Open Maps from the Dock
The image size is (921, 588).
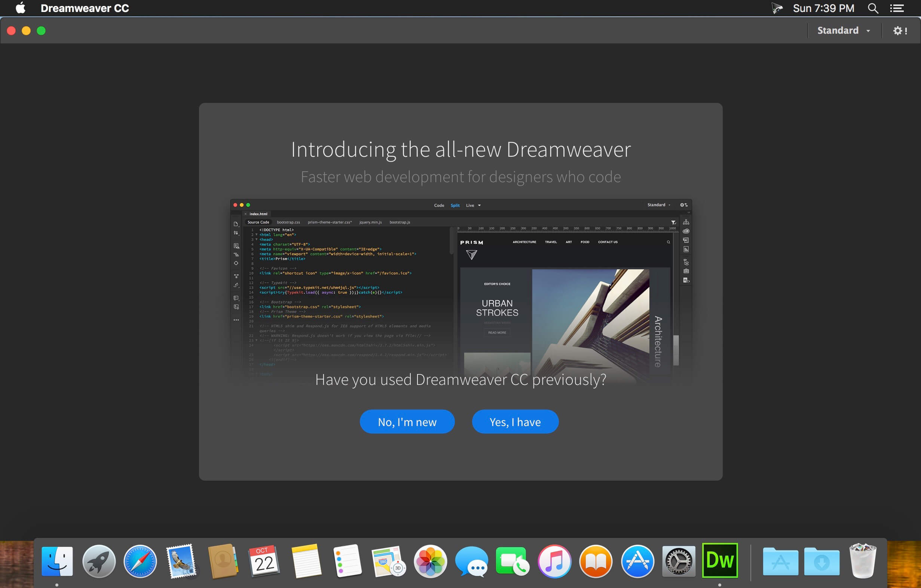pos(389,561)
